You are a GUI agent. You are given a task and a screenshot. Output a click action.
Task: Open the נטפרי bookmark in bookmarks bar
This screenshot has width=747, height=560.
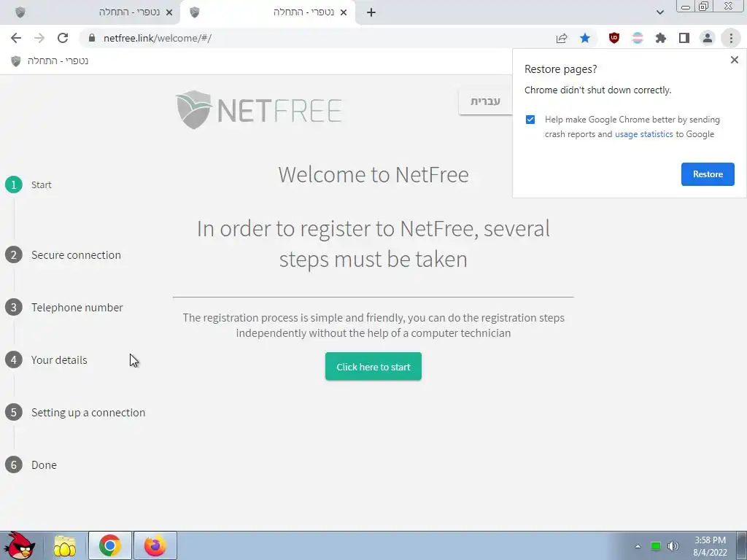50,61
